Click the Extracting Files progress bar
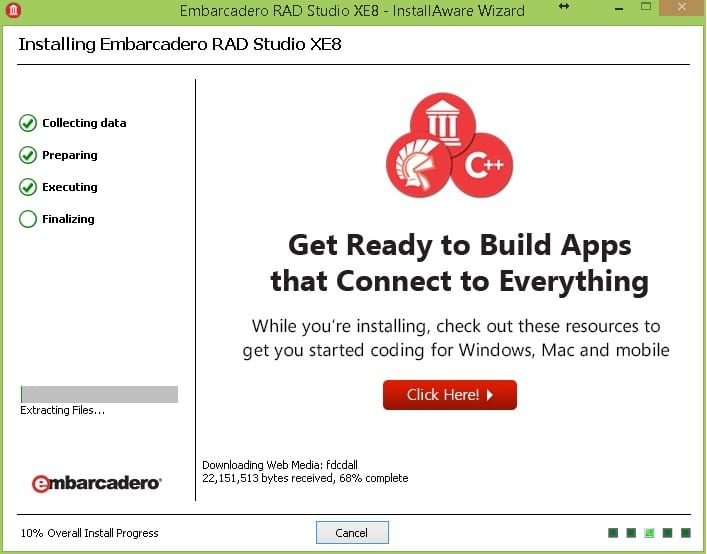This screenshot has height=554, width=707. click(99, 394)
